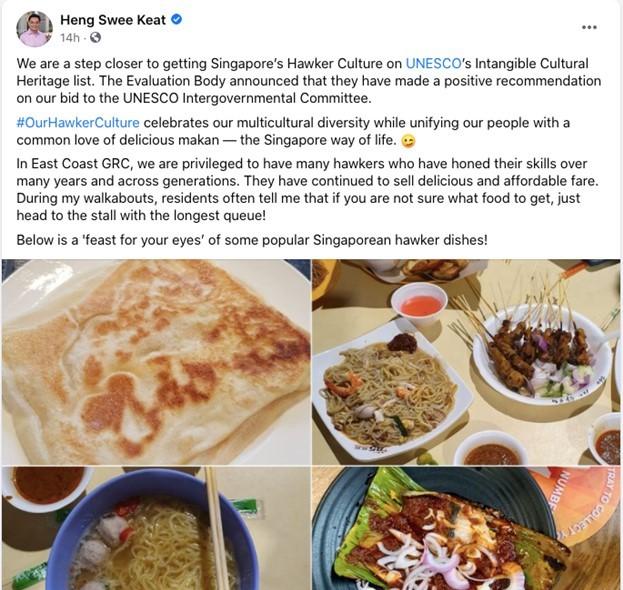The image size is (623, 590).
Task: Click the chopsticks in the noodle photo
Action: pos(216,527)
